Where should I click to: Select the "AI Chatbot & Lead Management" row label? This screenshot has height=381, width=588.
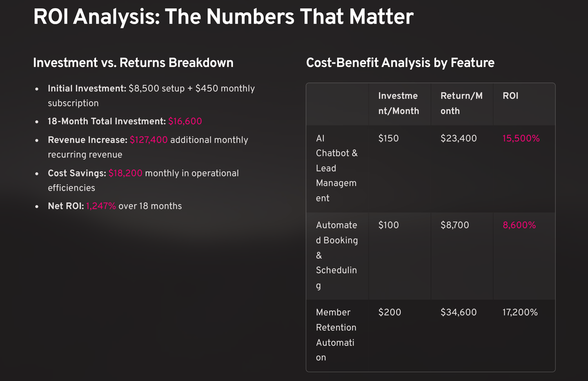coord(336,168)
